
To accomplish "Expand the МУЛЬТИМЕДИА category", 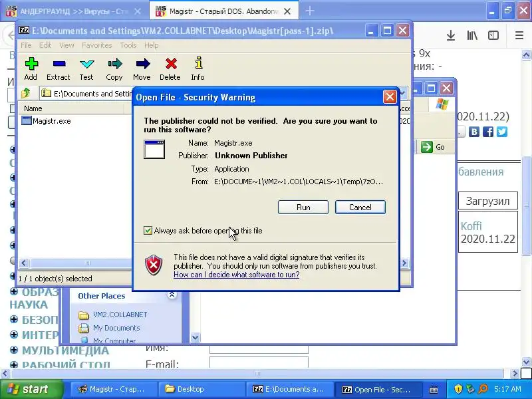I will pyautogui.click(x=14, y=350).
